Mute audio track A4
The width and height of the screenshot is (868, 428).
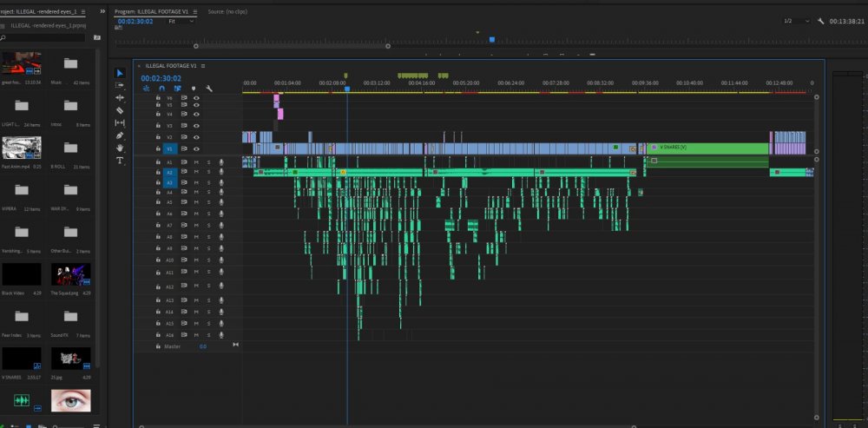coord(196,192)
